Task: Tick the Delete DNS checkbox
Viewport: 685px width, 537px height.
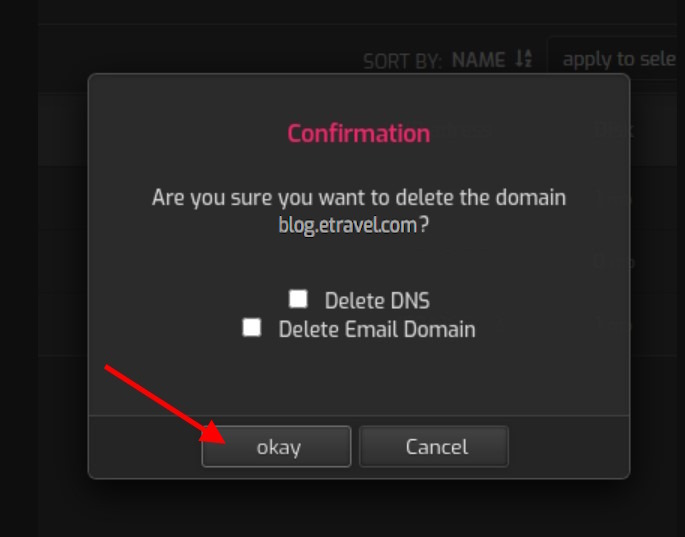Action: pos(298,299)
